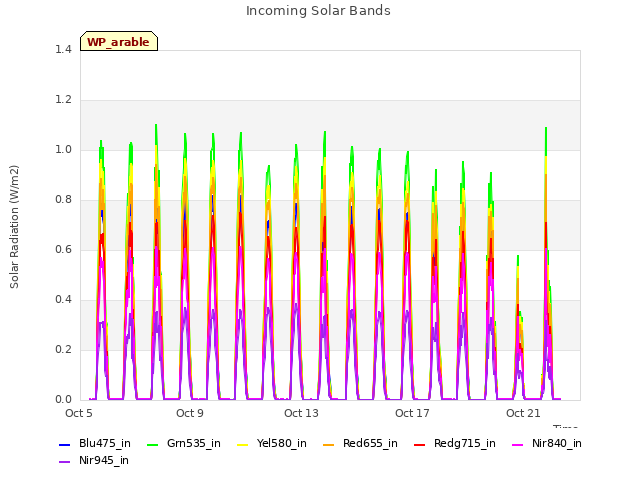Viewport: 640px width, 480px height.
Task: Click the orange Red655_in legend color marker
Action: [328, 444]
